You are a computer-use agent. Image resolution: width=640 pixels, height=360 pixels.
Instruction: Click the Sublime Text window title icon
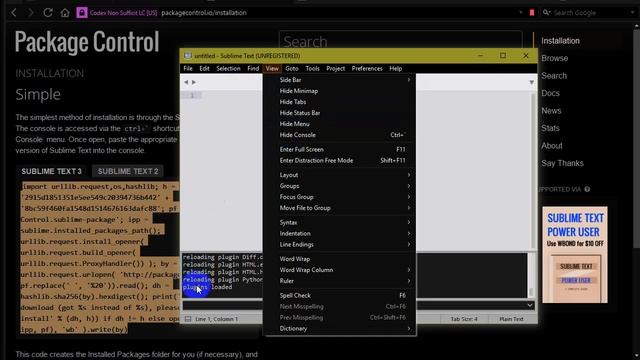point(187,56)
